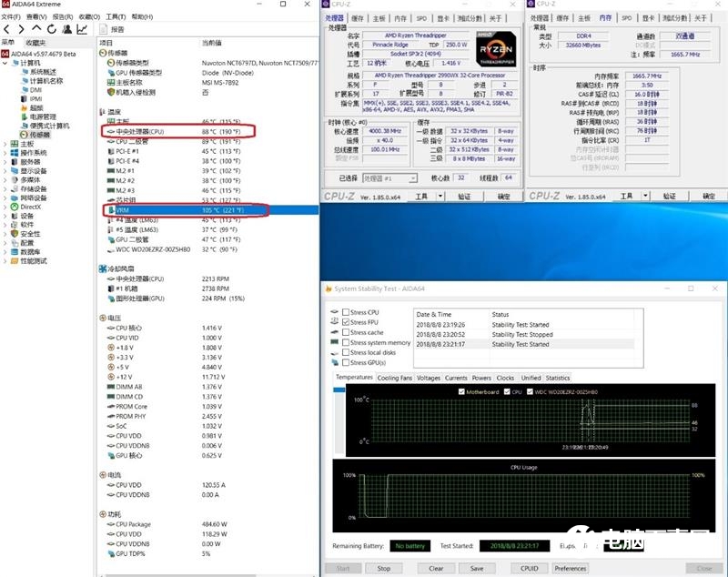The image size is (728, 577).
Task: Expand the 主板 tree node
Action: pos(5,144)
